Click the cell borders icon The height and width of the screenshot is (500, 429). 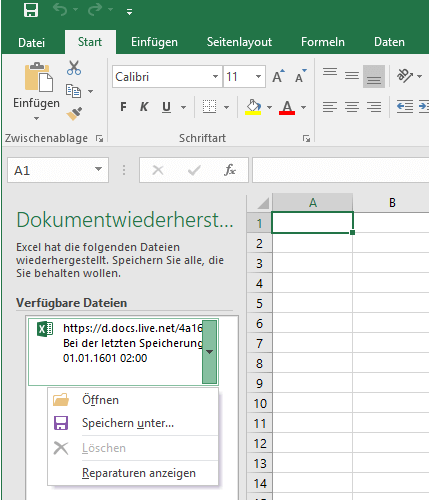pos(209,107)
